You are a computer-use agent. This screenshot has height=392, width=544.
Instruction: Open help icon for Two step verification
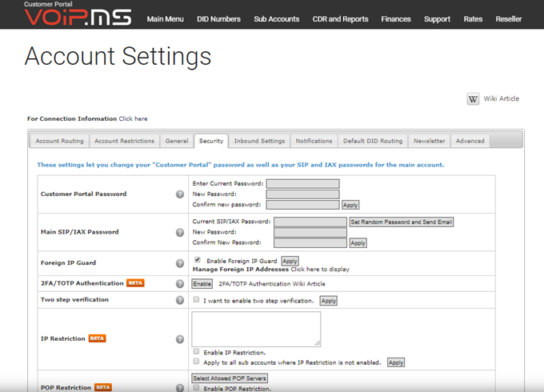tap(180, 300)
